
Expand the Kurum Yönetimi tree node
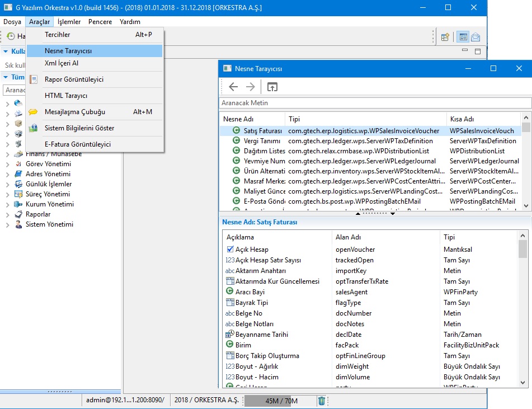(x=8, y=204)
